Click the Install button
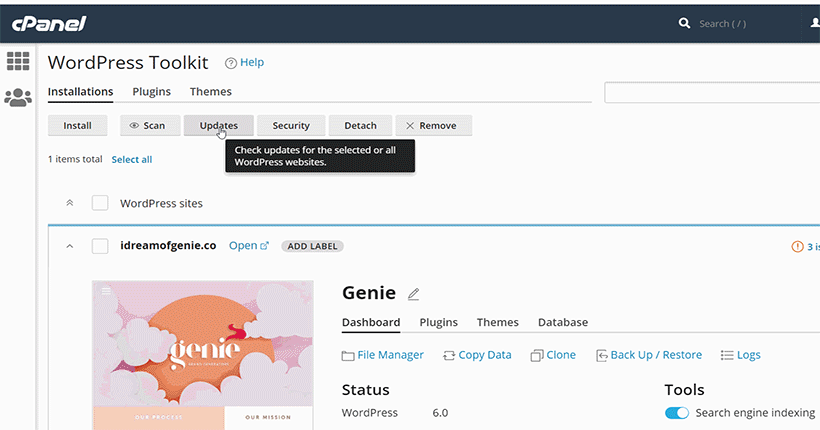This screenshot has height=430, width=820. tap(77, 126)
